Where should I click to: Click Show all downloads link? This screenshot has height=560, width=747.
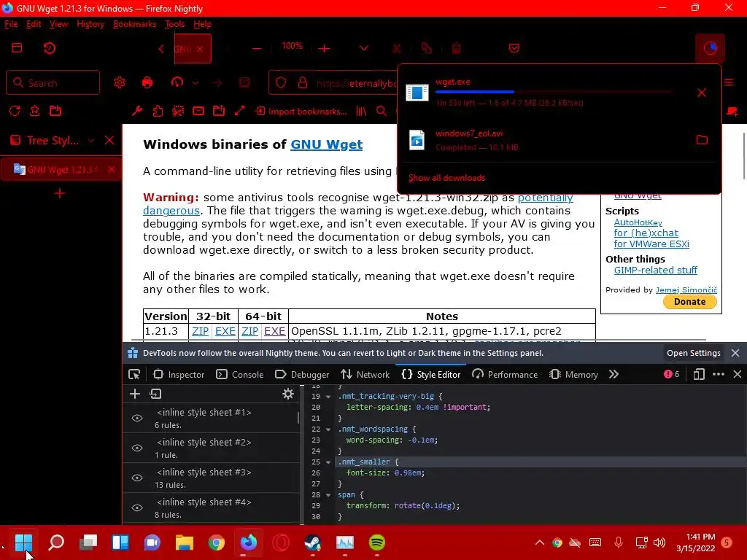click(446, 178)
